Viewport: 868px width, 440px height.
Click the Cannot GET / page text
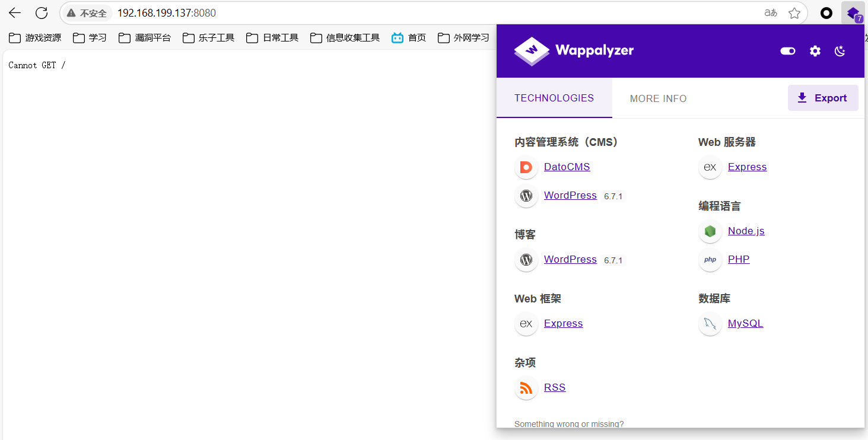tap(37, 65)
